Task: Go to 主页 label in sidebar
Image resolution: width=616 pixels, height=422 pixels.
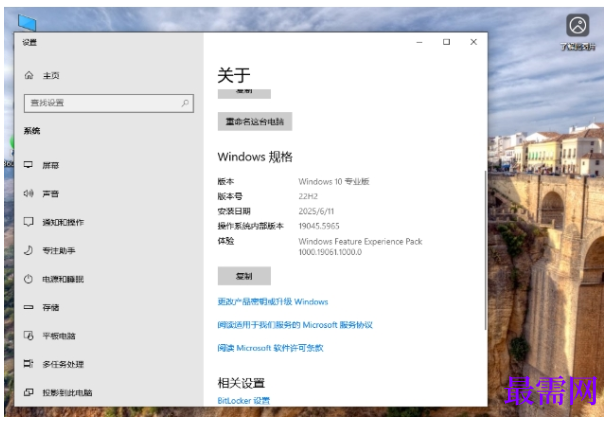Action: (x=51, y=75)
